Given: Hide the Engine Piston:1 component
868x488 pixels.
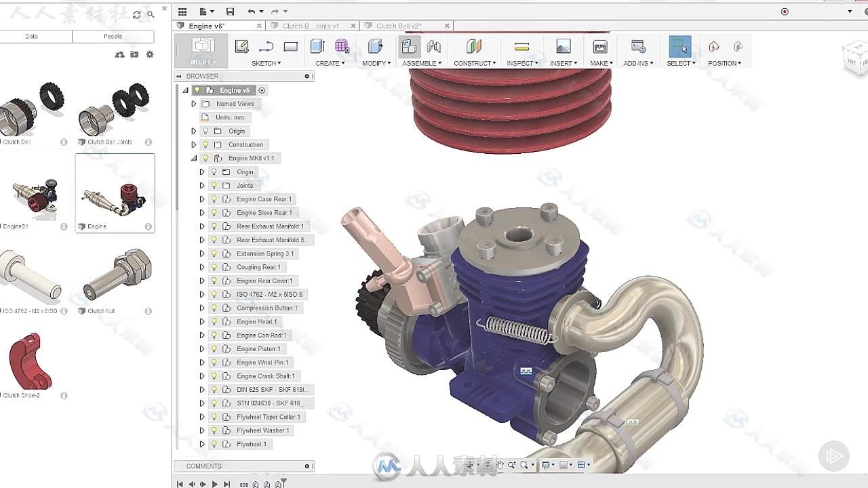Looking at the screenshot, I should pyautogui.click(x=214, y=348).
